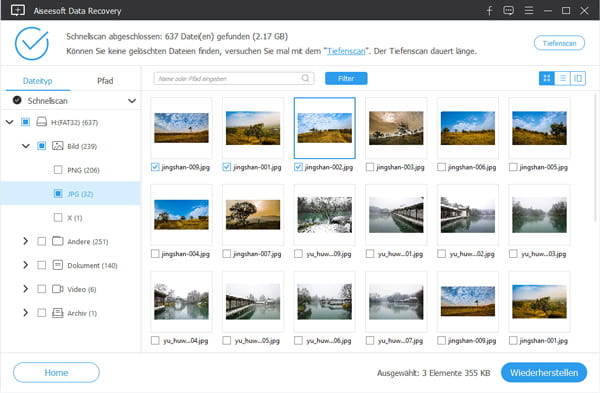Click the H:(FAT32) drive icon
The width and height of the screenshot is (600, 393).
[41, 122]
